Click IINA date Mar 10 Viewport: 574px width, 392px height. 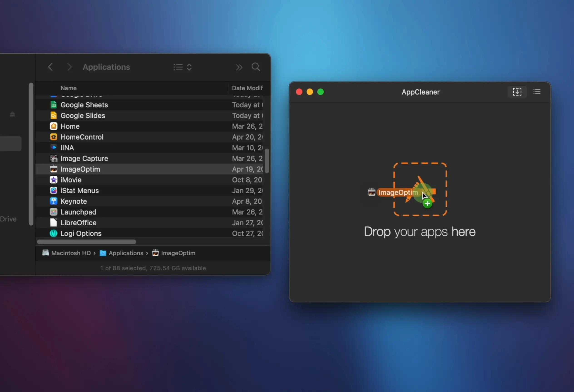click(x=247, y=148)
